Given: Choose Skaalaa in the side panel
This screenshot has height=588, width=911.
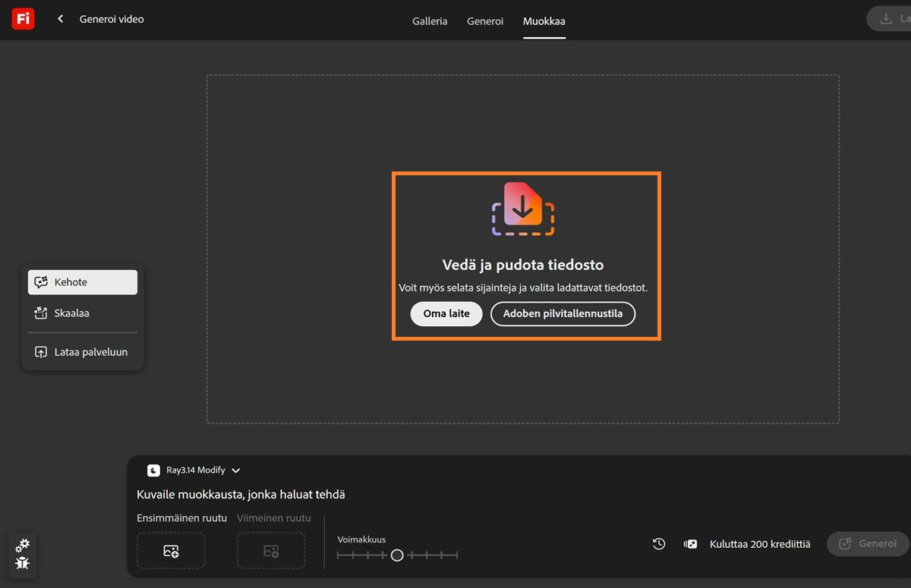Looking at the screenshot, I should point(83,313).
